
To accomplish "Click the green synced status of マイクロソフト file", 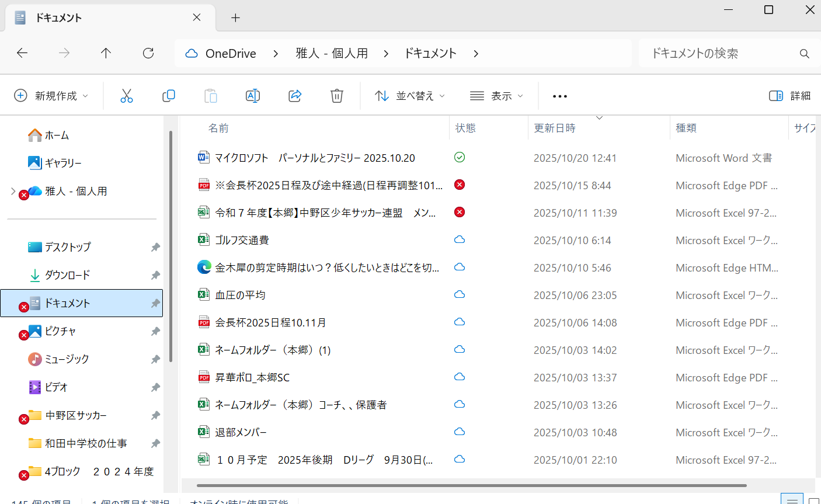I will (460, 157).
